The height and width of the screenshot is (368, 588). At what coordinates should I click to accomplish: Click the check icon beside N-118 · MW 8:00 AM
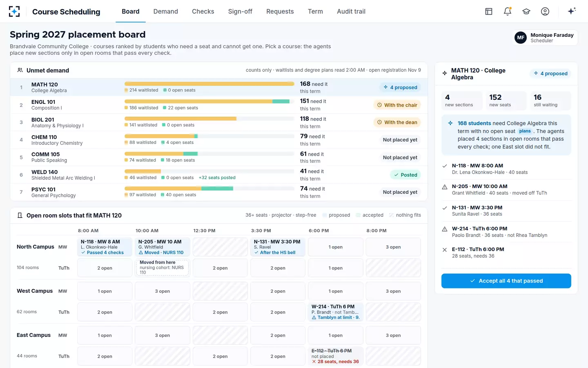pyautogui.click(x=445, y=166)
